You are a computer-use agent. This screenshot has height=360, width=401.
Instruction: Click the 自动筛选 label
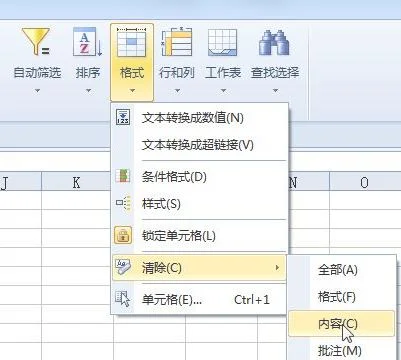37,72
